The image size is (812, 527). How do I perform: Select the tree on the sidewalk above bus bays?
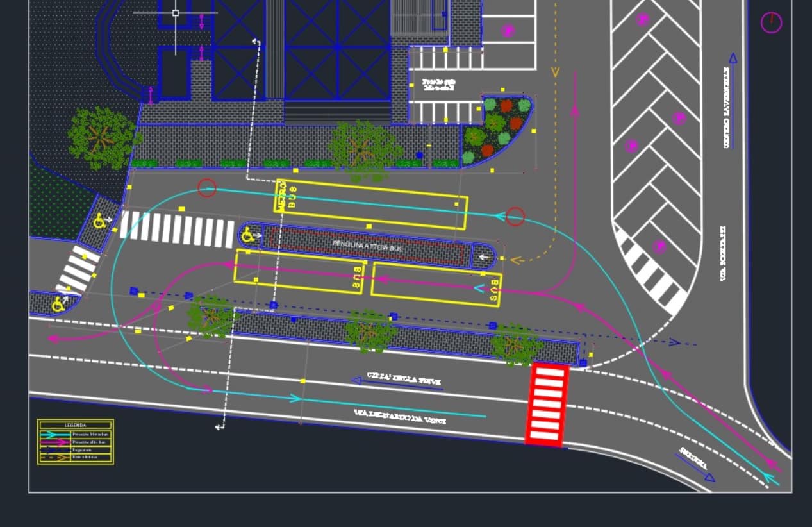pos(365,151)
